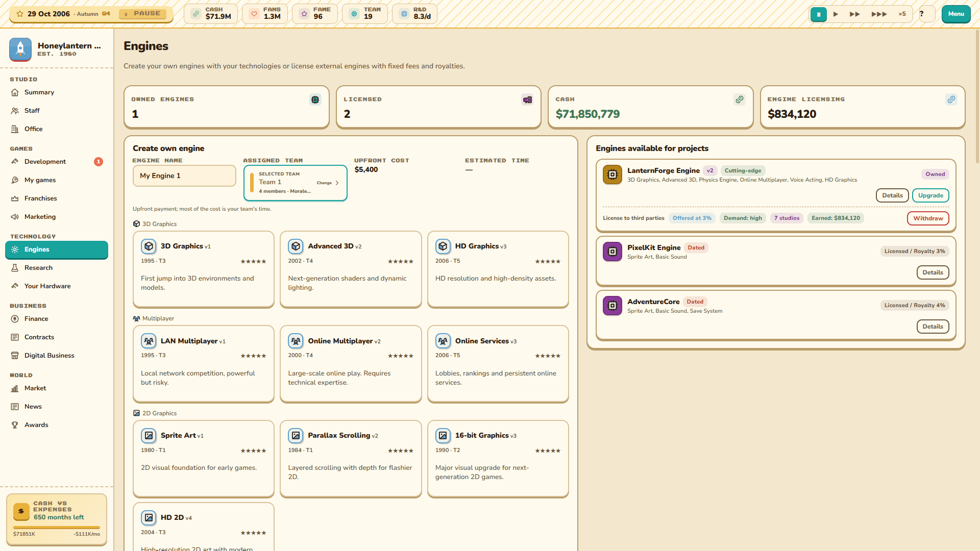Set game speed to fast forward

point(854,14)
